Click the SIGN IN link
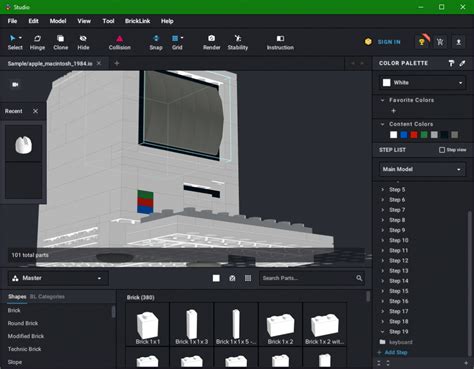This screenshot has width=474, height=369. 389,42
